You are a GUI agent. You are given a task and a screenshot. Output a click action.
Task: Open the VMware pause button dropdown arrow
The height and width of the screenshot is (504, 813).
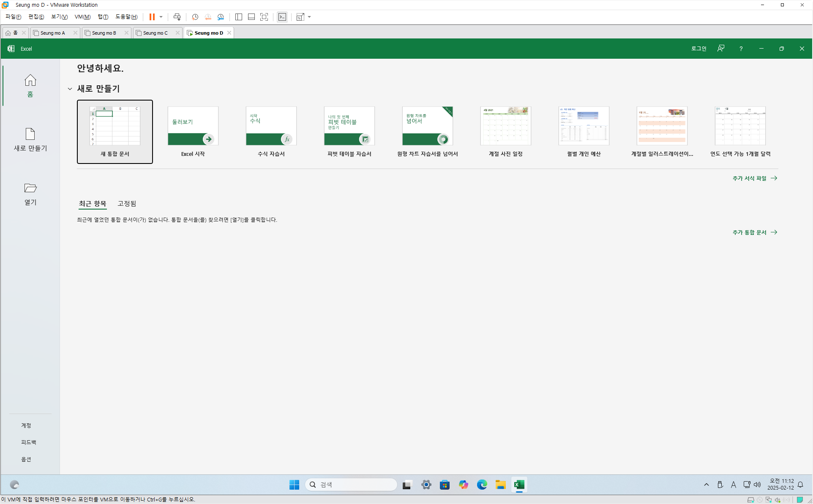click(161, 17)
